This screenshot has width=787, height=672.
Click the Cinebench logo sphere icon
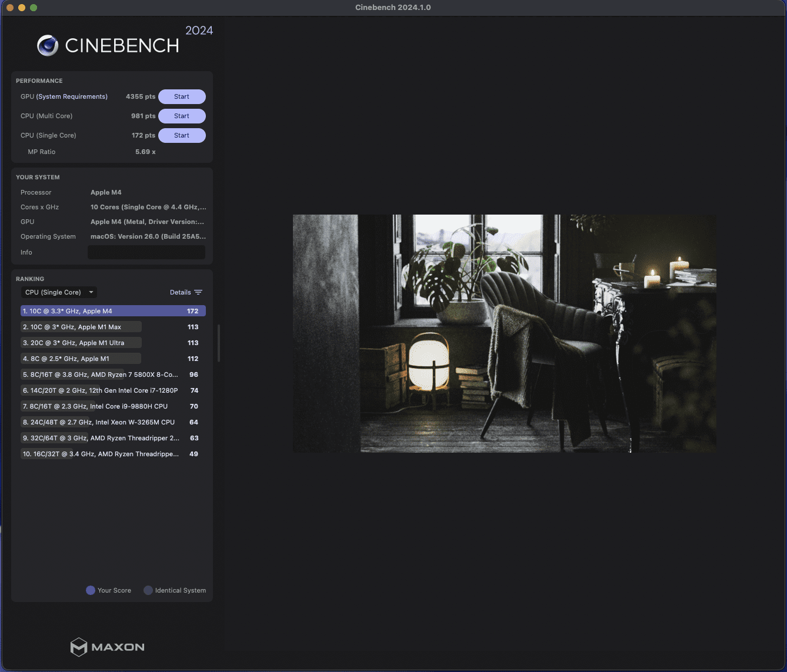click(48, 45)
